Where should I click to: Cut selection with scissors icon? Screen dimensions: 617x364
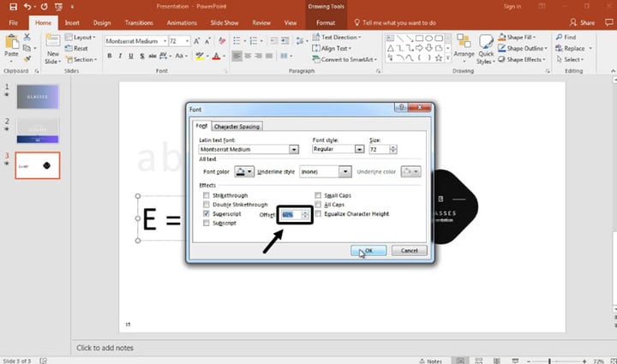click(x=27, y=37)
